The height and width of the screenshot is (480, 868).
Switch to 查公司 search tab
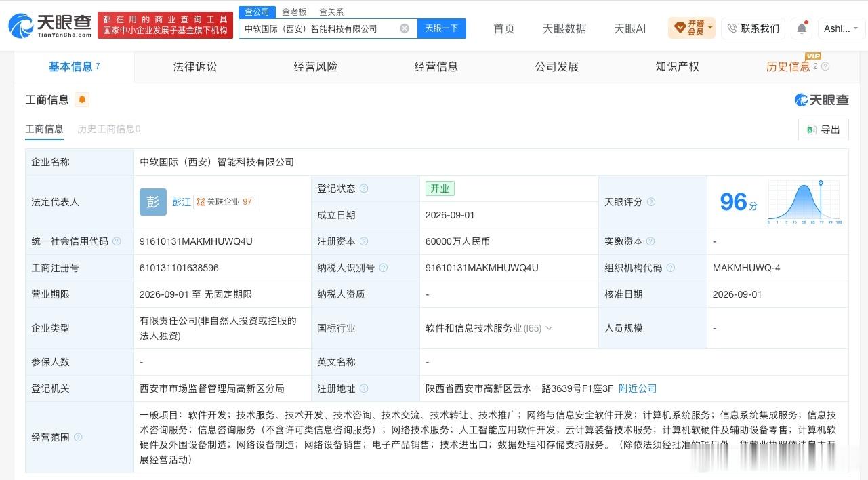tap(257, 12)
